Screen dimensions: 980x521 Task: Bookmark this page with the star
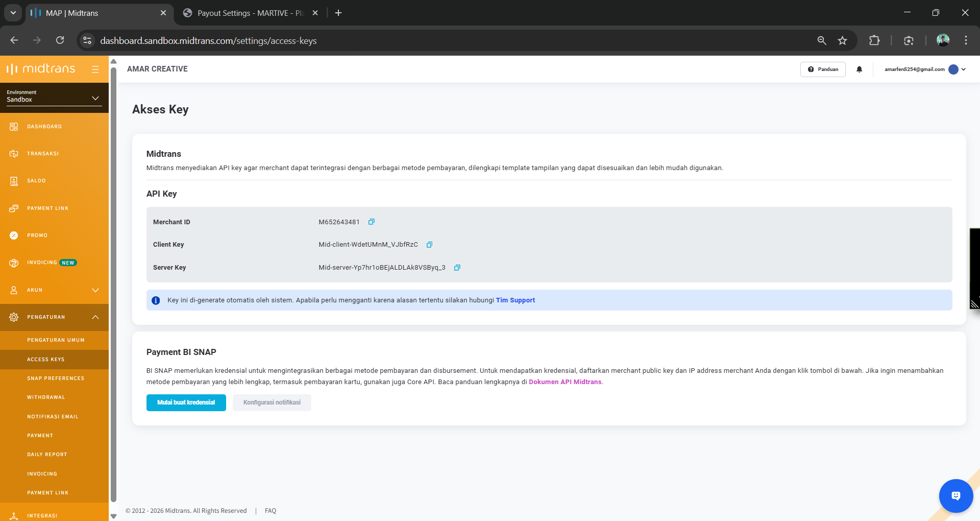[x=842, y=40]
